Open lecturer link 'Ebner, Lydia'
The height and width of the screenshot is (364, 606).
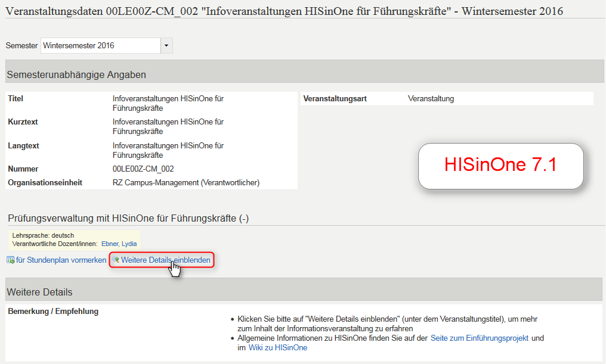pyautogui.click(x=119, y=244)
